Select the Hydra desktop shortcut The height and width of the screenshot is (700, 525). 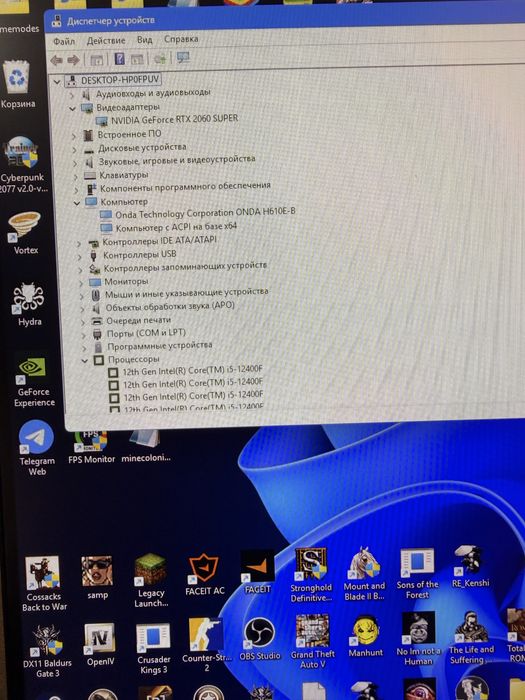point(29,304)
